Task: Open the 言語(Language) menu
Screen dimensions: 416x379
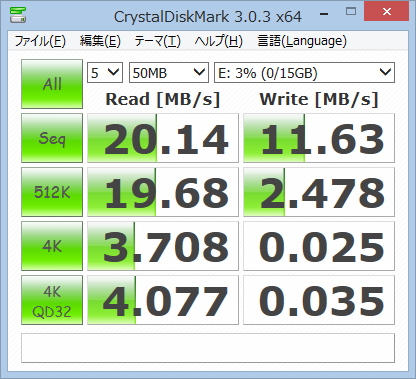Action: (x=302, y=41)
